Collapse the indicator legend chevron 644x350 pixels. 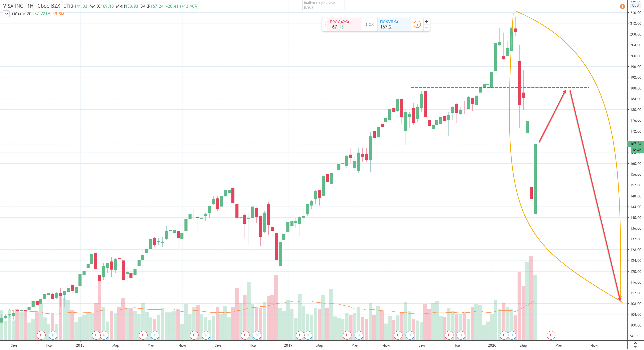(x=6, y=14)
